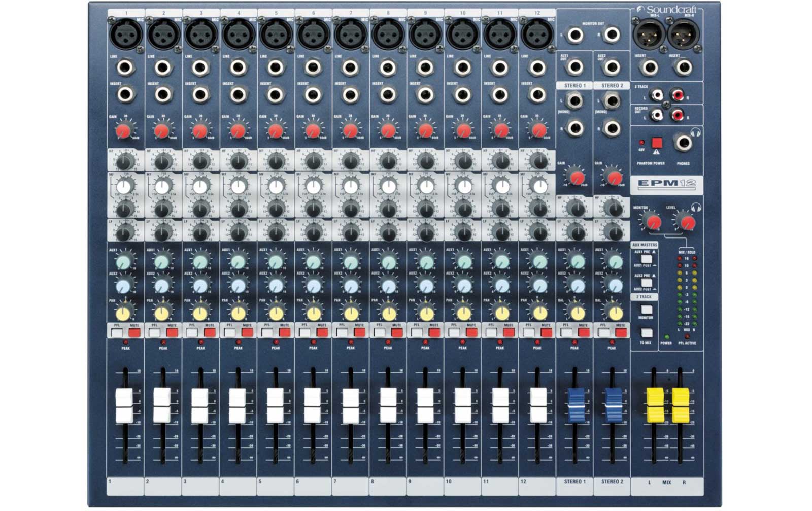Click the red headphone LEVEL knob
The image size is (812, 511).
click(687, 222)
